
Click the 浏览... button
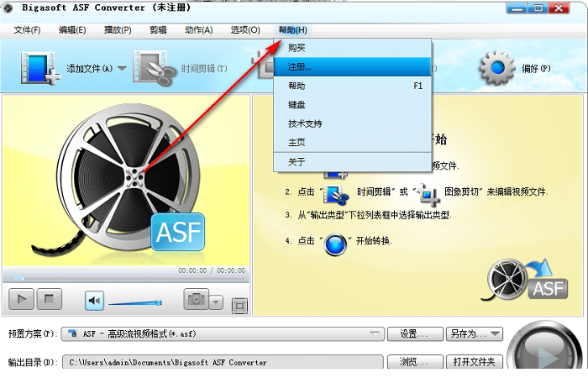pos(415,362)
